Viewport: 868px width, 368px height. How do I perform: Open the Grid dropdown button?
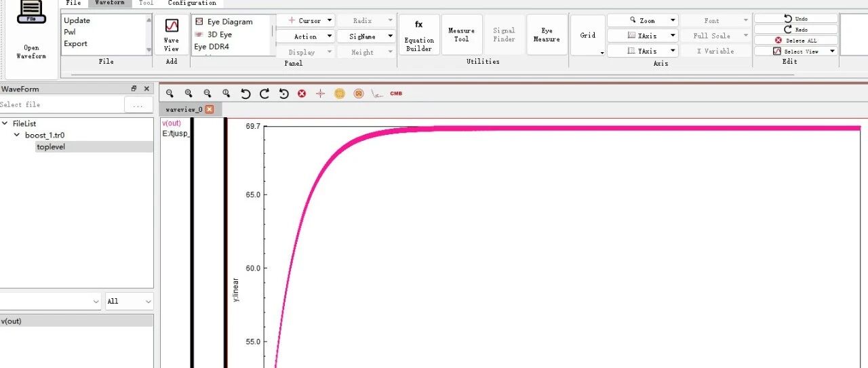point(588,36)
